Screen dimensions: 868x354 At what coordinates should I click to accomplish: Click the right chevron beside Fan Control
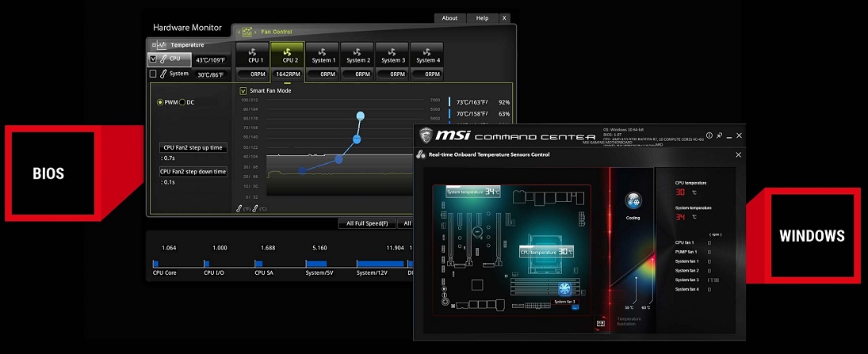pyautogui.click(x=257, y=32)
